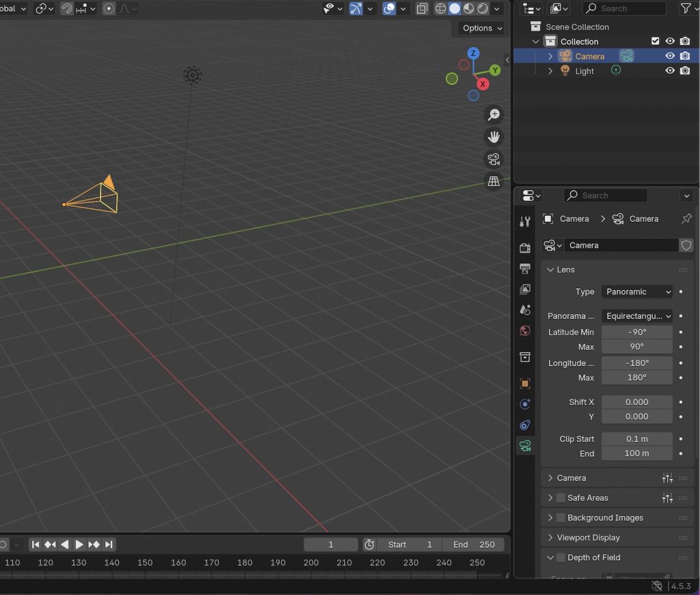Expand the Light item in outliner
The width and height of the screenshot is (700, 595).
(550, 71)
